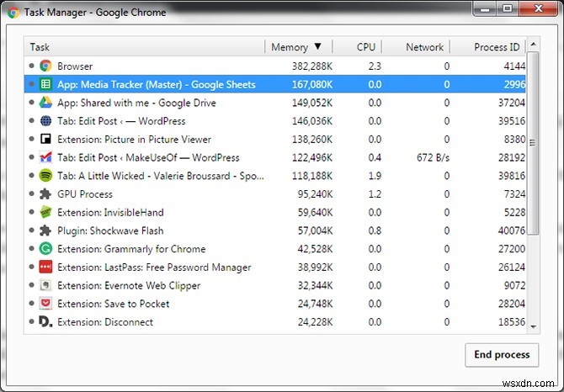Screen dimensions: 564x392
Task: Click the 95,240K memory value
Action: tap(315, 194)
